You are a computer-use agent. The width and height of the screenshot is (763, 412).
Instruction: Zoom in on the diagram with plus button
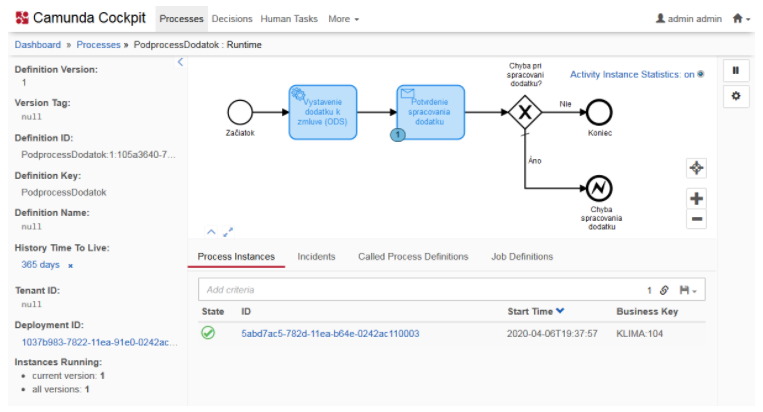pyautogui.click(x=697, y=198)
